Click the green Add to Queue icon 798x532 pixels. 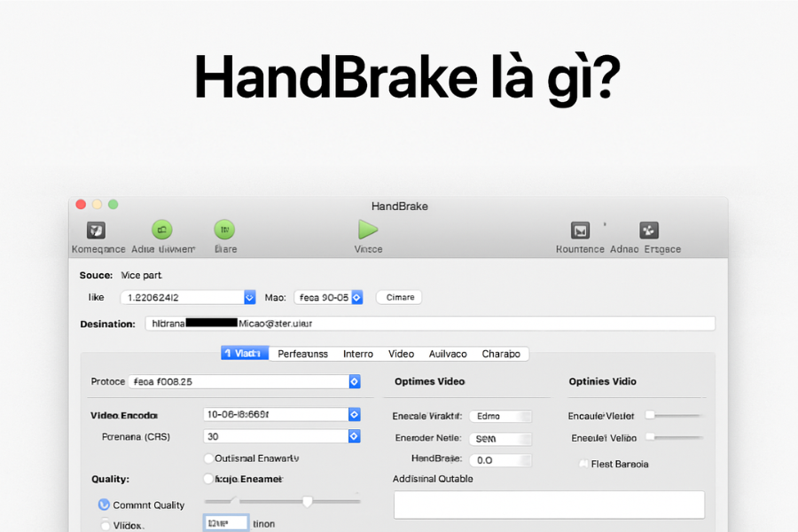[x=161, y=231]
